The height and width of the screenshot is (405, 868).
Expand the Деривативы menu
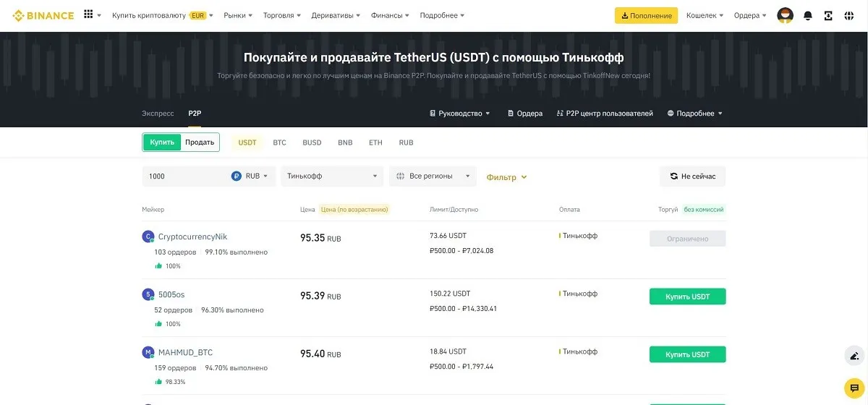coord(336,15)
